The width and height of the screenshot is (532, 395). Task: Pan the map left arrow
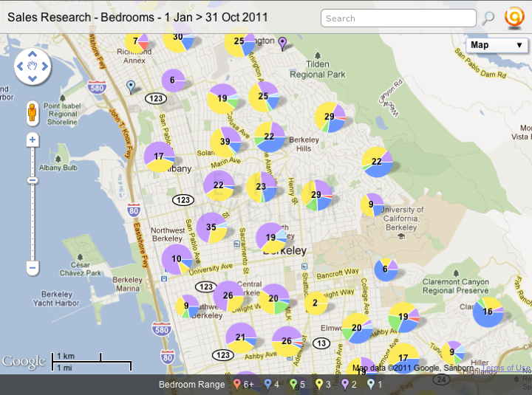[x=20, y=66]
